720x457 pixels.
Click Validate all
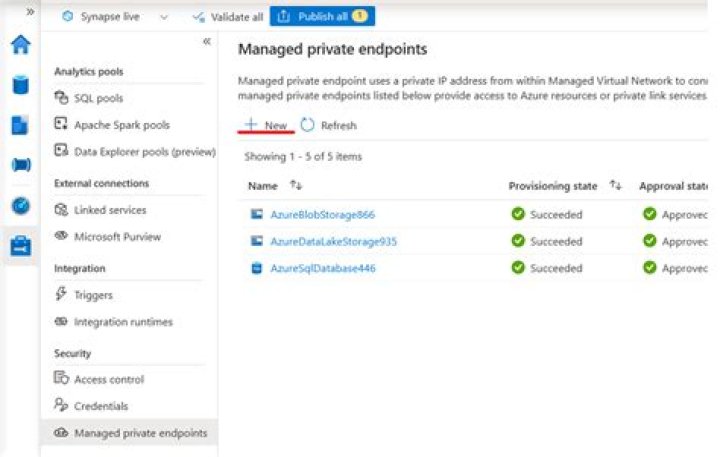pyautogui.click(x=228, y=17)
